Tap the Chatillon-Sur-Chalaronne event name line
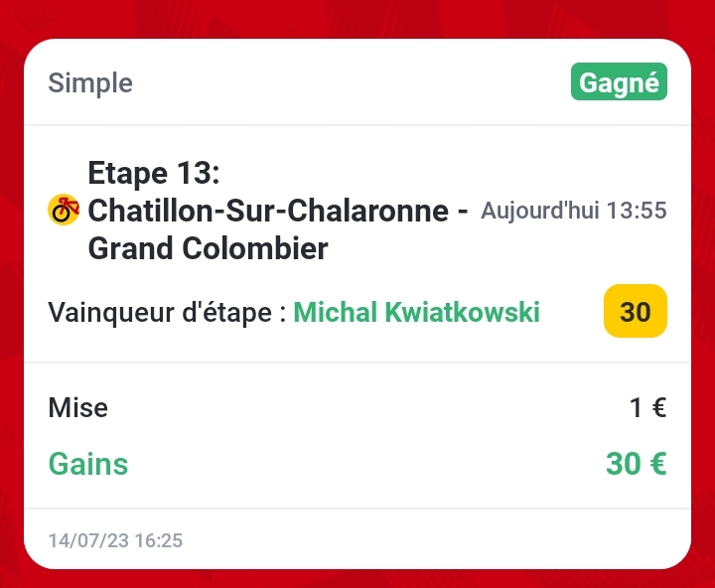Image resolution: width=715 pixels, height=588 pixels. 268,211
